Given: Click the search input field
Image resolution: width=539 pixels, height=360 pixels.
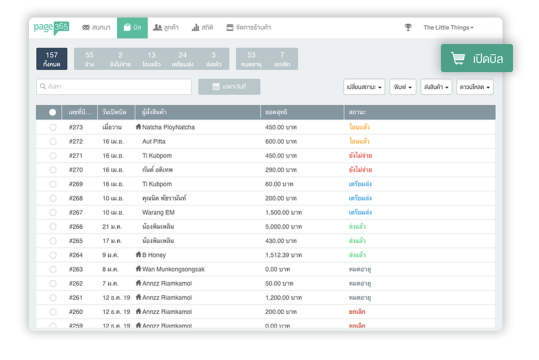Looking at the screenshot, I should click(114, 87).
